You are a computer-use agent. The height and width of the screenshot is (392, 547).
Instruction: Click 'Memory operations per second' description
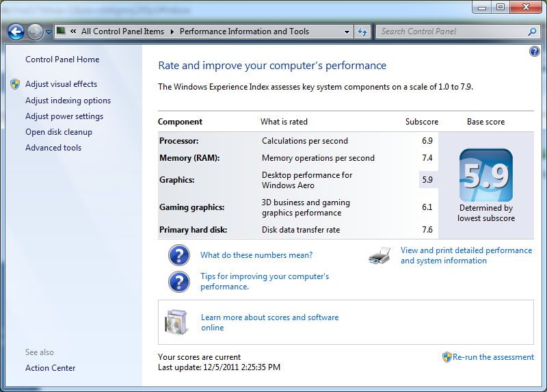(x=318, y=158)
